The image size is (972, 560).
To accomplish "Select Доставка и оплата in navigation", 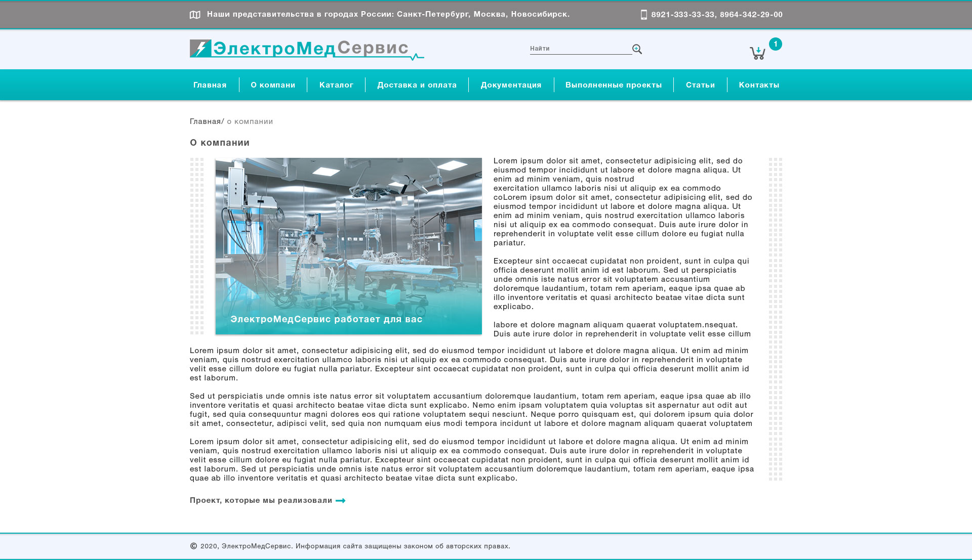I will [x=417, y=85].
